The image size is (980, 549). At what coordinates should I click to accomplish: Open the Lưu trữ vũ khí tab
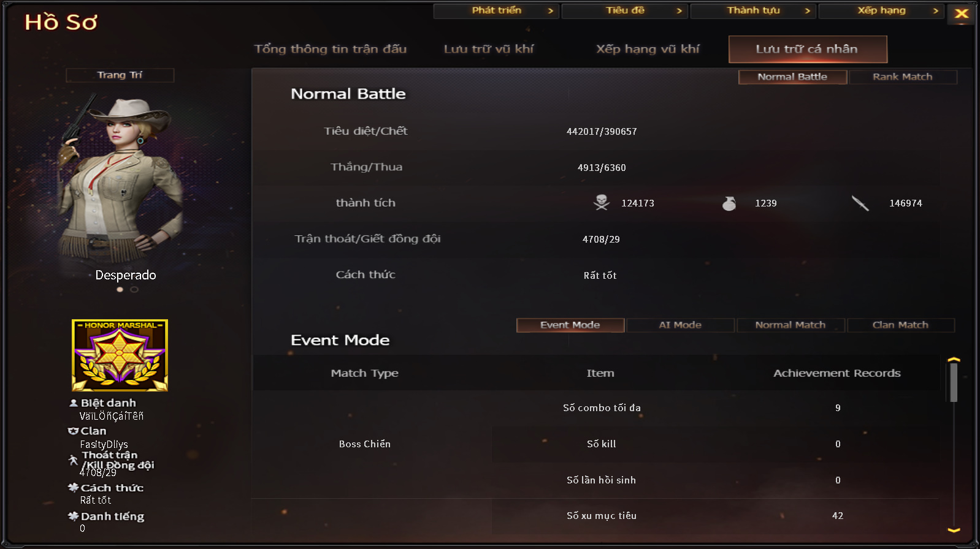click(x=489, y=49)
